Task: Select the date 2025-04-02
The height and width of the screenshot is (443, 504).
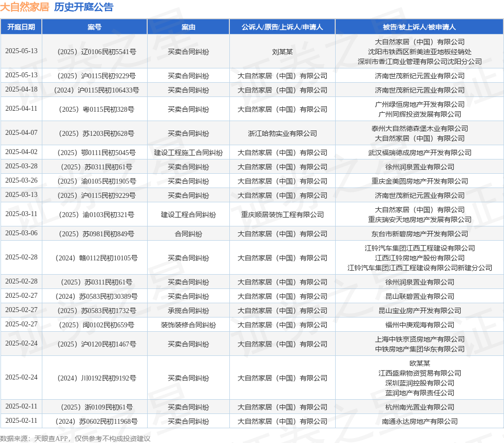Action: tap(21, 152)
